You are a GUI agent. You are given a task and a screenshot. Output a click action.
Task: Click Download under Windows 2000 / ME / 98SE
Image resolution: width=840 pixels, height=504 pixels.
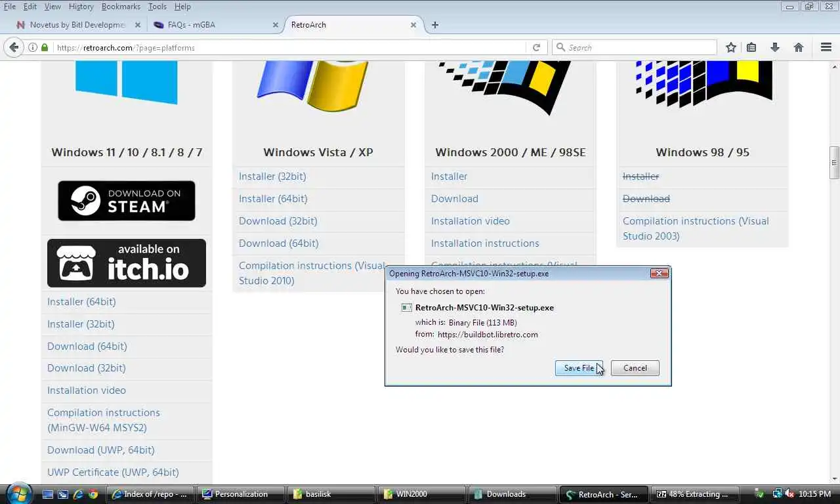[455, 199]
